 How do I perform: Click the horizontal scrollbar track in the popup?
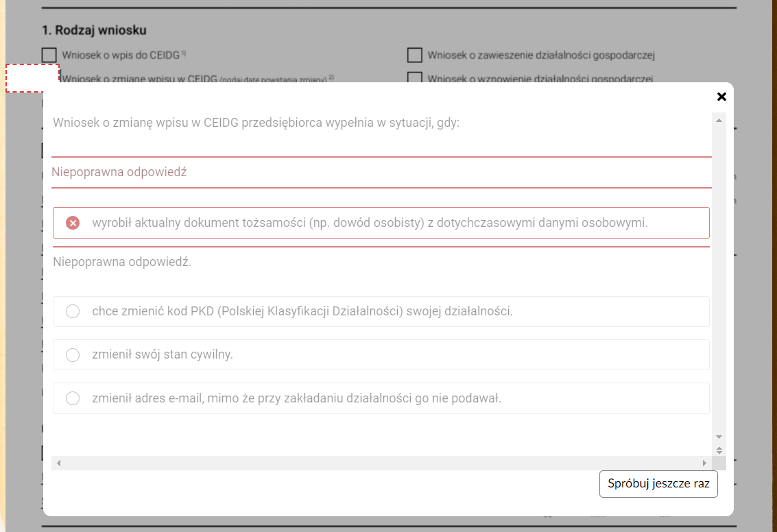[x=377, y=463]
